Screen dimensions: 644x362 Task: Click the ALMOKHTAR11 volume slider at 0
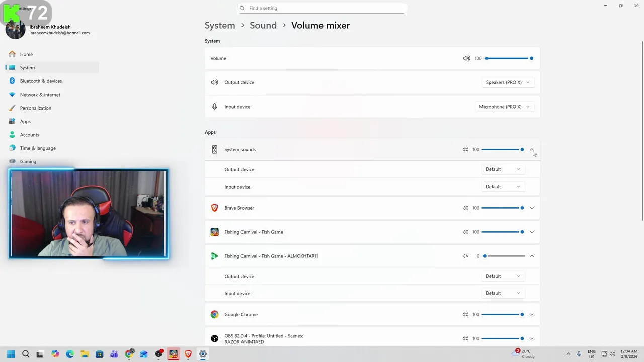tap(504, 256)
